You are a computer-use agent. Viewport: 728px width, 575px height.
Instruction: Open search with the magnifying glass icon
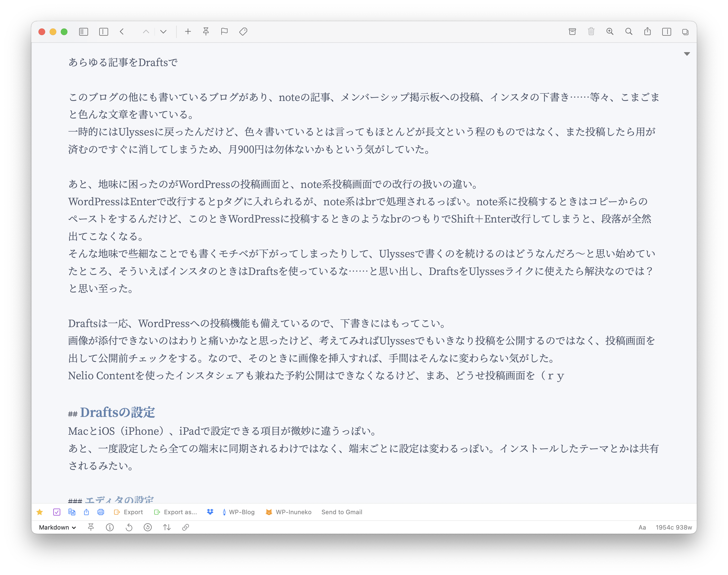pos(629,32)
